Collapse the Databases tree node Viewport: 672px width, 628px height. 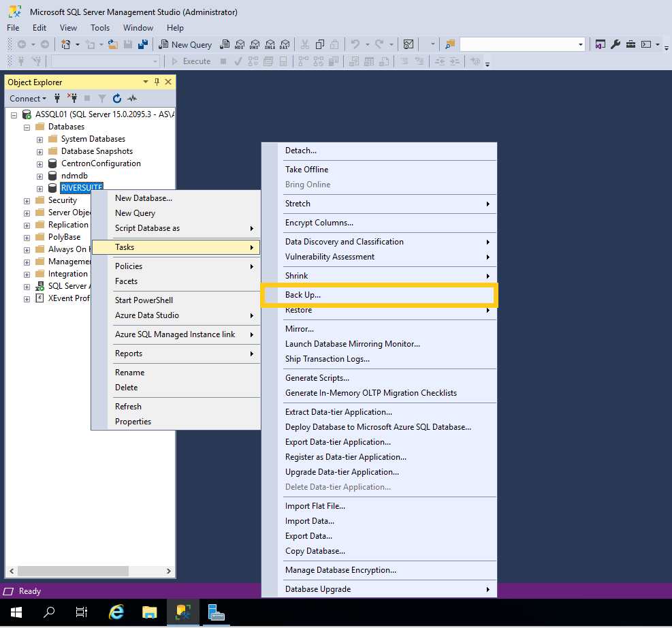point(27,127)
